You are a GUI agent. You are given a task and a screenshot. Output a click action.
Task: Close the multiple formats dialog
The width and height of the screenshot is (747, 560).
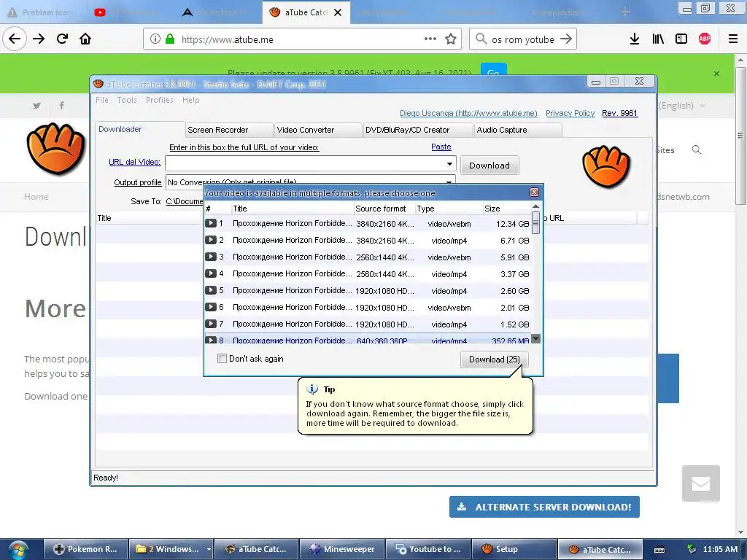534,192
